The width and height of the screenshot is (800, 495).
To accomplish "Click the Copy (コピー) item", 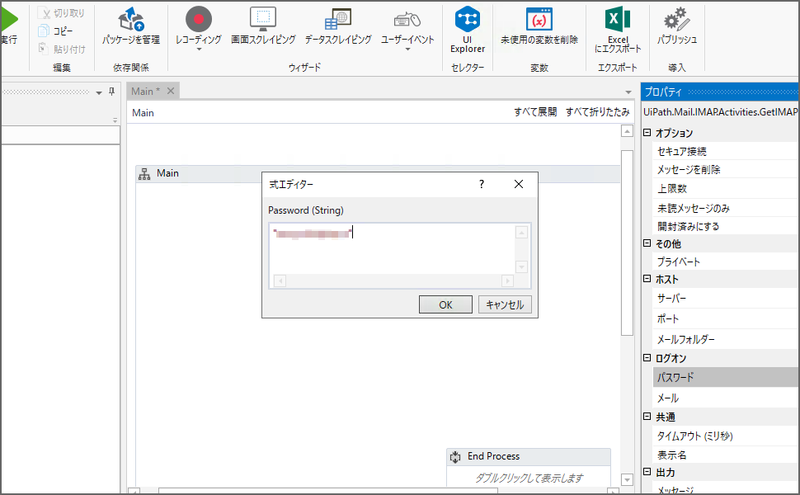I will [x=56, y=31].
